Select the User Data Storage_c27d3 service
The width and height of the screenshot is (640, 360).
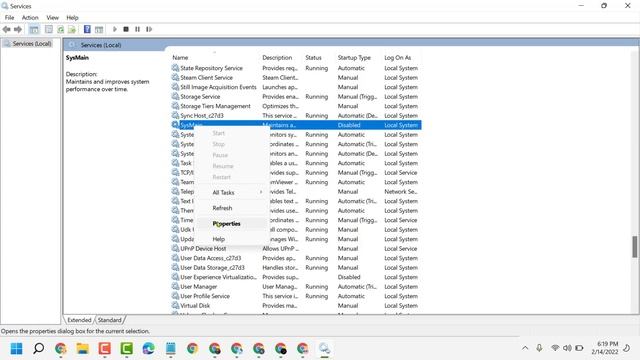296,267
